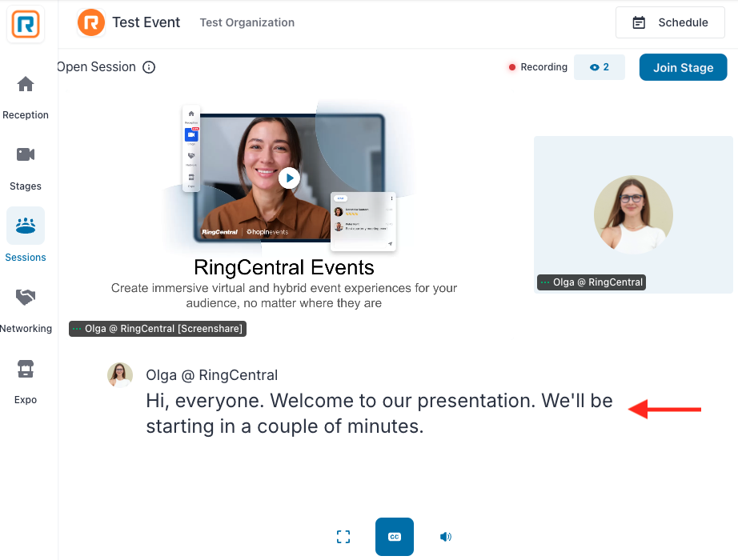
Task: Click the caption speaker name Olga @ RingCentral
Action: pos(212,375)
